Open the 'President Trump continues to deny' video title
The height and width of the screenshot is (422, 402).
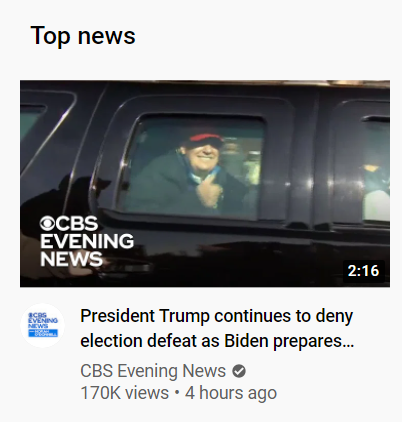(x=217, y=317)
